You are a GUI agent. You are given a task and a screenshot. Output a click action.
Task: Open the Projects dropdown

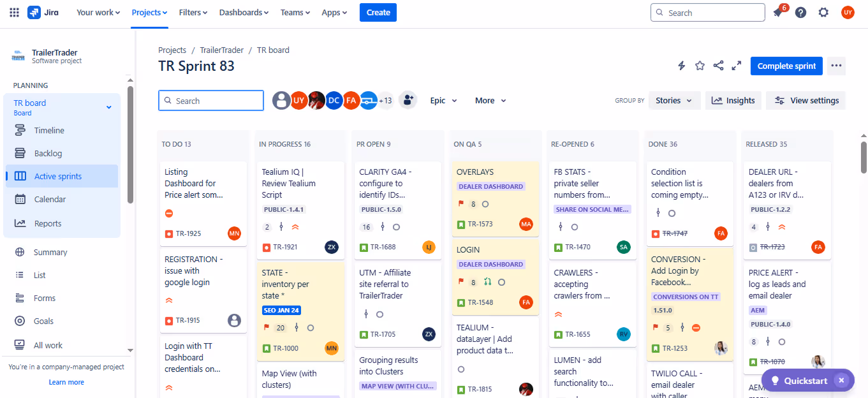click(149, 12)
